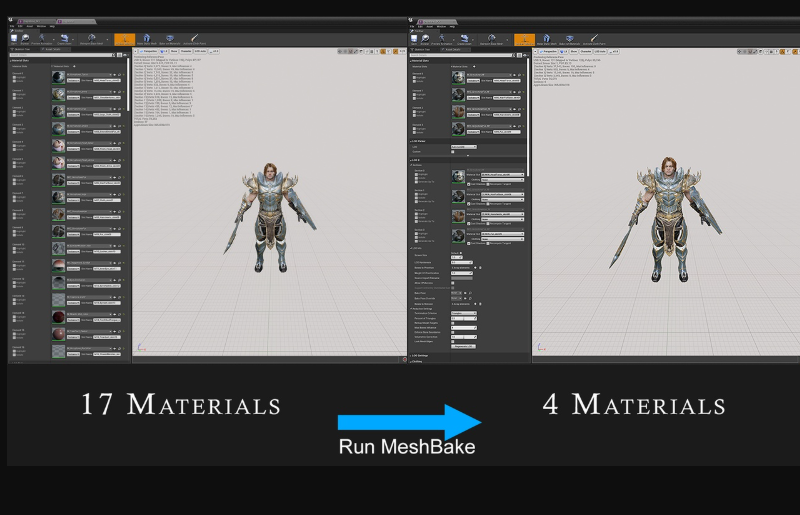Image resolution: width=800 pixels, height=515 pixels.
Task: Toggle first Cast Shadow checkbox, right editor sections
Action: tap(468, 184)
